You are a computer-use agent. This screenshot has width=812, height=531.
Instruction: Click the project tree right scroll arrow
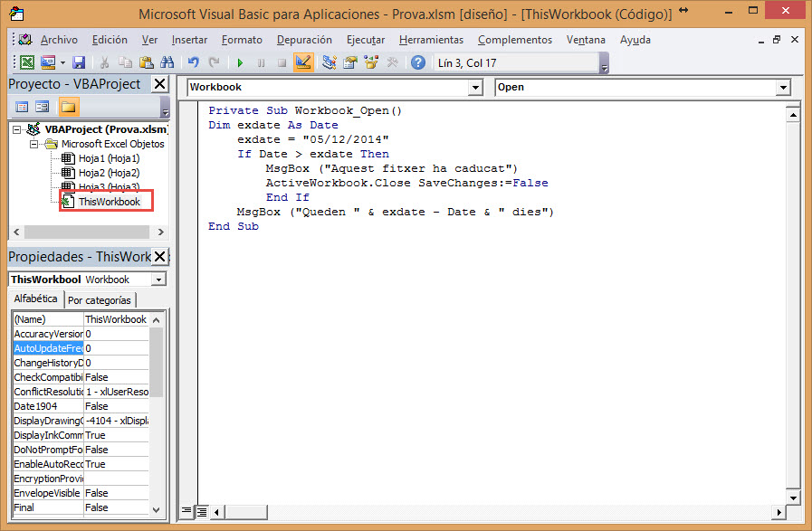160,232
